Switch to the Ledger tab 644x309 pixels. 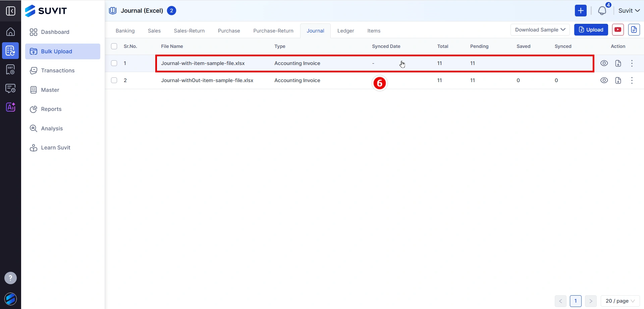(346, 31)
